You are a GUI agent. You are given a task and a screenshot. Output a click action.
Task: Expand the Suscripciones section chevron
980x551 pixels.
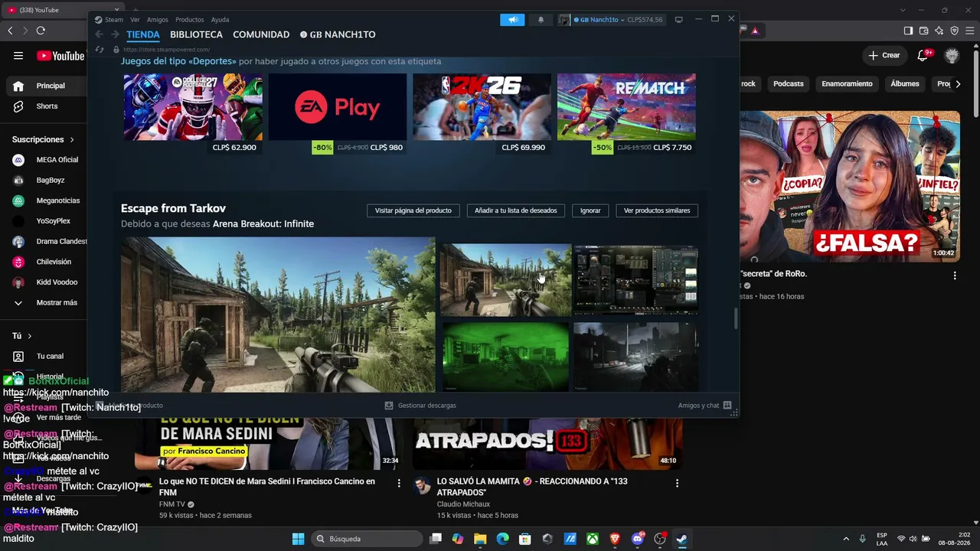coord(72,140)
